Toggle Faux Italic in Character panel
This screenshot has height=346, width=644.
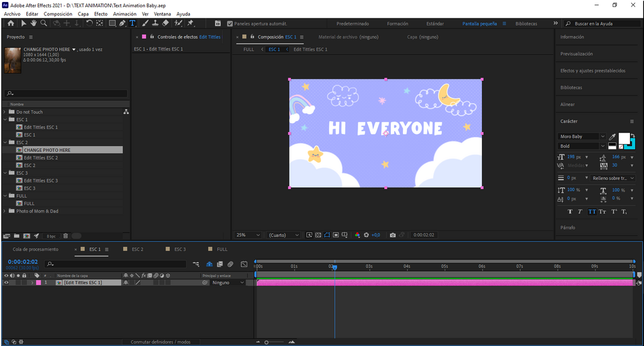tap(580, 212)
